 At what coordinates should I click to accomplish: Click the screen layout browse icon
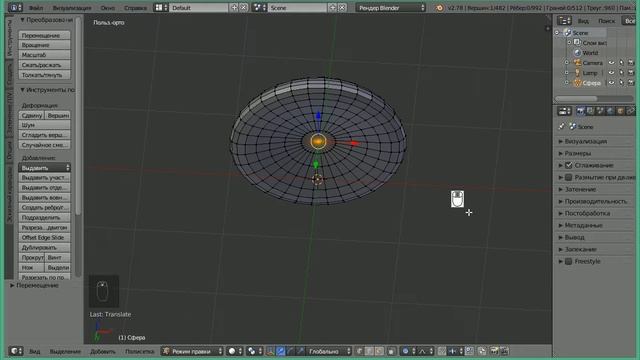click(160, 8)
